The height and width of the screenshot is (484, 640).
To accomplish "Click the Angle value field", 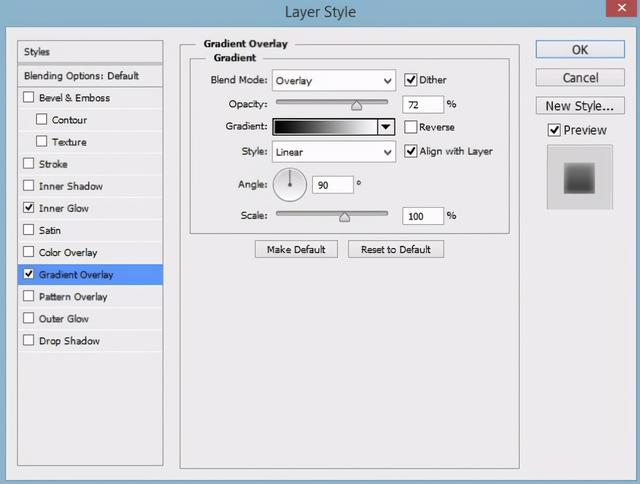I will click(333, 185).
